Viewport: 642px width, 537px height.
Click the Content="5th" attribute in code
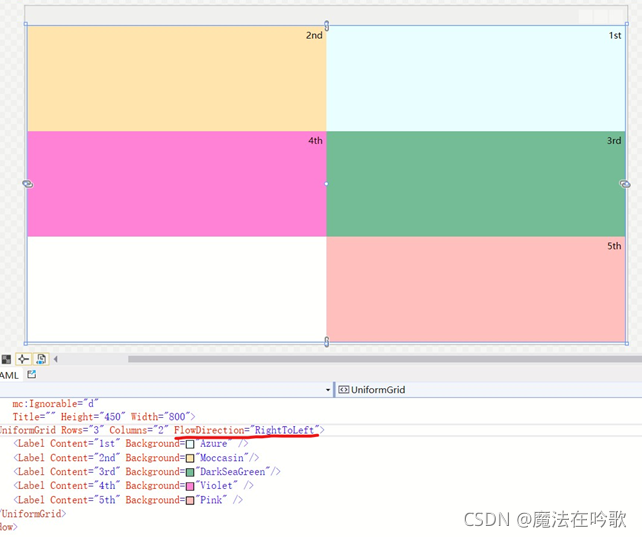point(85,500)
